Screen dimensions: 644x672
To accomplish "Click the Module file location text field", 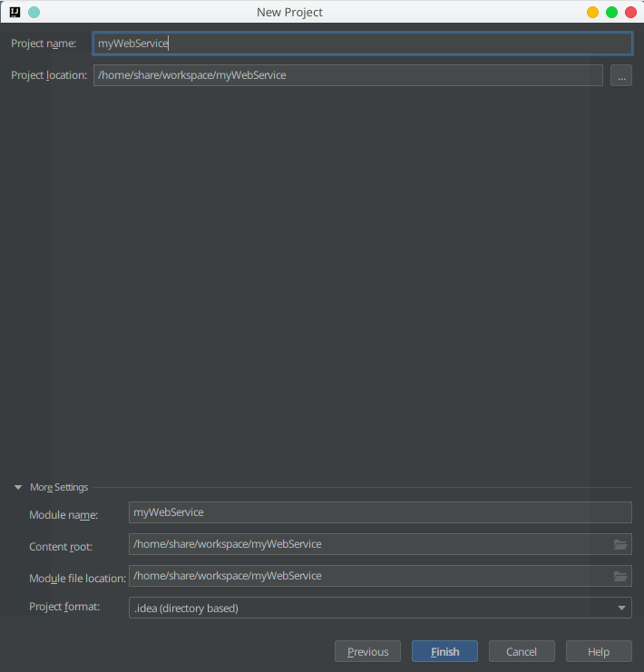I will point(367,576).
